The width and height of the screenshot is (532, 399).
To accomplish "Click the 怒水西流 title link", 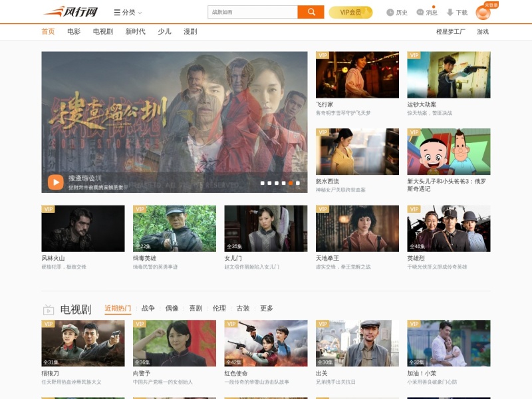I will 327,181.
